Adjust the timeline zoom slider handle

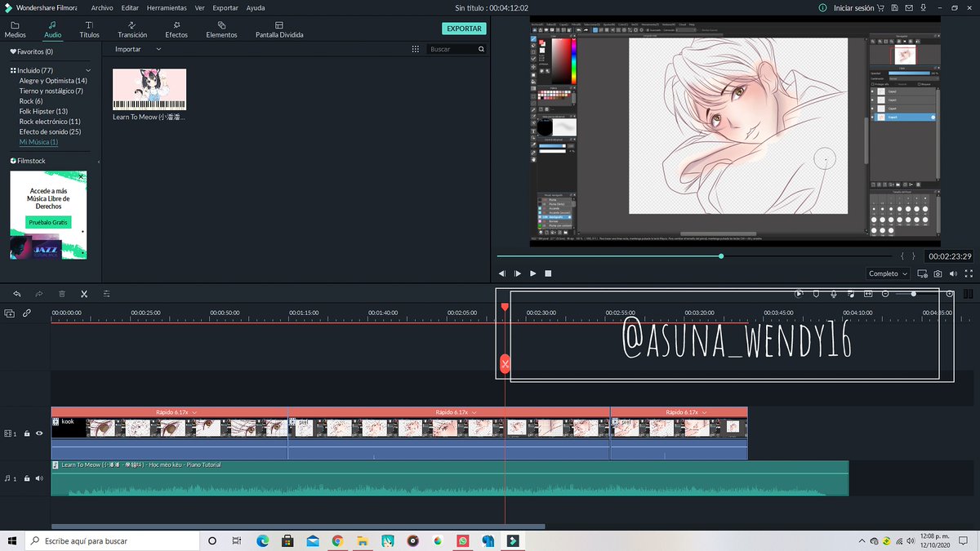click(x=913, y=294)
